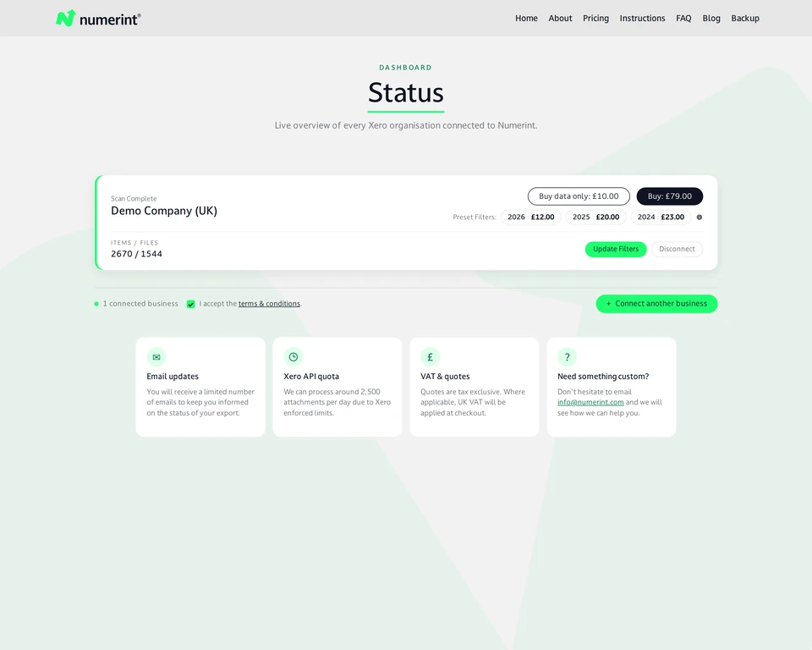
Task: Click the Need something custom? heading
Action: click(x=603, y=377)
